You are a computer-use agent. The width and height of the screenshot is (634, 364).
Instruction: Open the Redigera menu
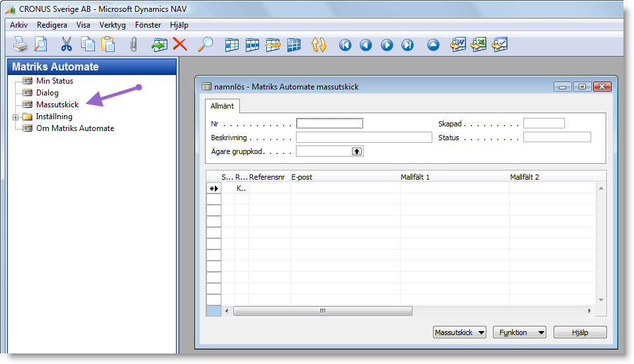coord(52,25)
